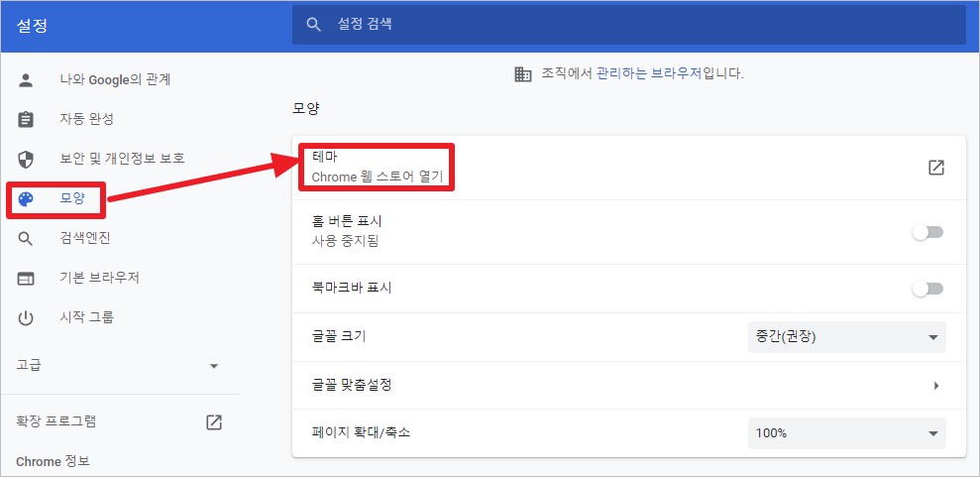Click the shield icon beside 보안 및 개인정보 보호
Screen dimensions: 980x477
pyautogui.click(x=26, y=159)
